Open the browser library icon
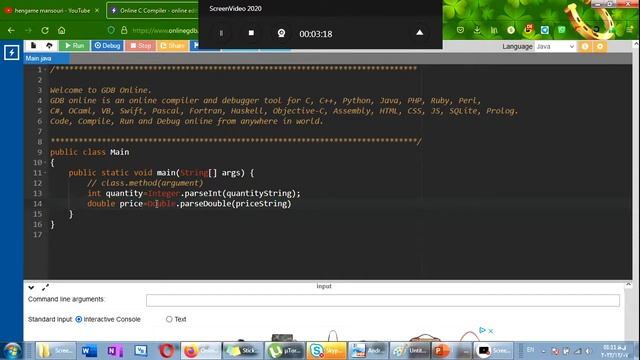 (x=494, y=30)
